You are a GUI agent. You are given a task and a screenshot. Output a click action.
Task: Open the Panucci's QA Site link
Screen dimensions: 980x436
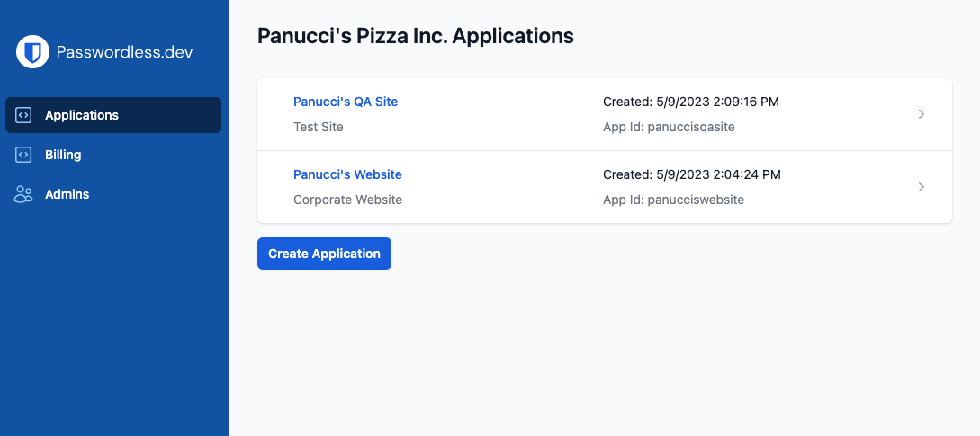point(346,102)
